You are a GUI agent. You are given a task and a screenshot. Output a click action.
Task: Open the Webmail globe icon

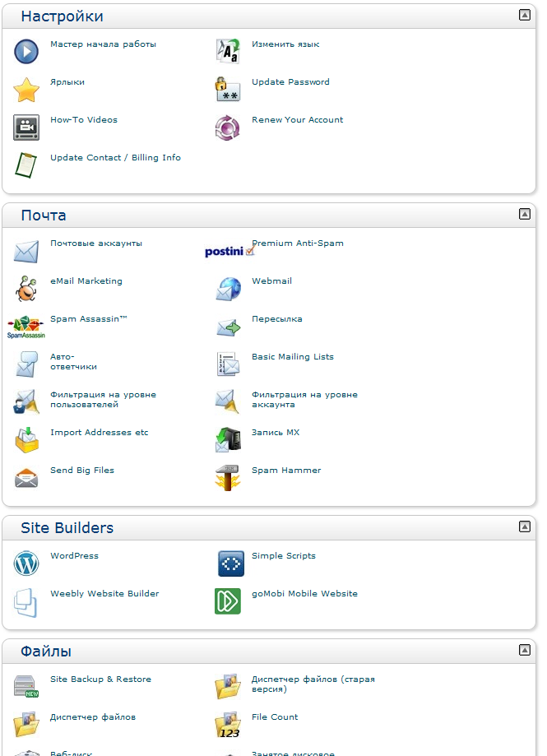[x=228, y=289]
